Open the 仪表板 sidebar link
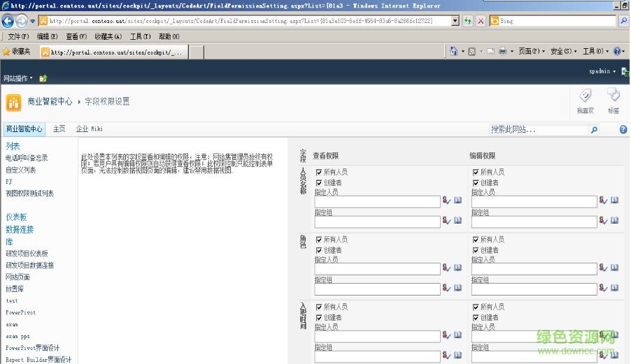The height and width of the screenshot is (364, 631). click(x=16, y=217)
